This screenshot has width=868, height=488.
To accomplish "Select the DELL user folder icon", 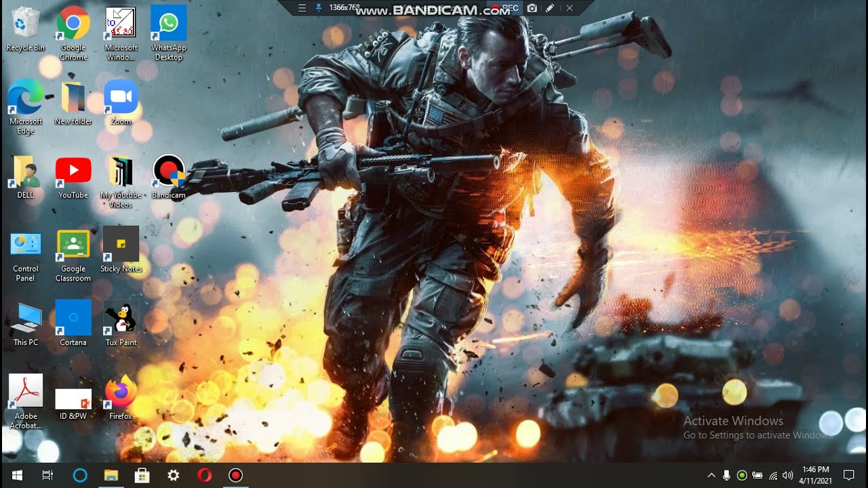I will (x=26, y=176).
